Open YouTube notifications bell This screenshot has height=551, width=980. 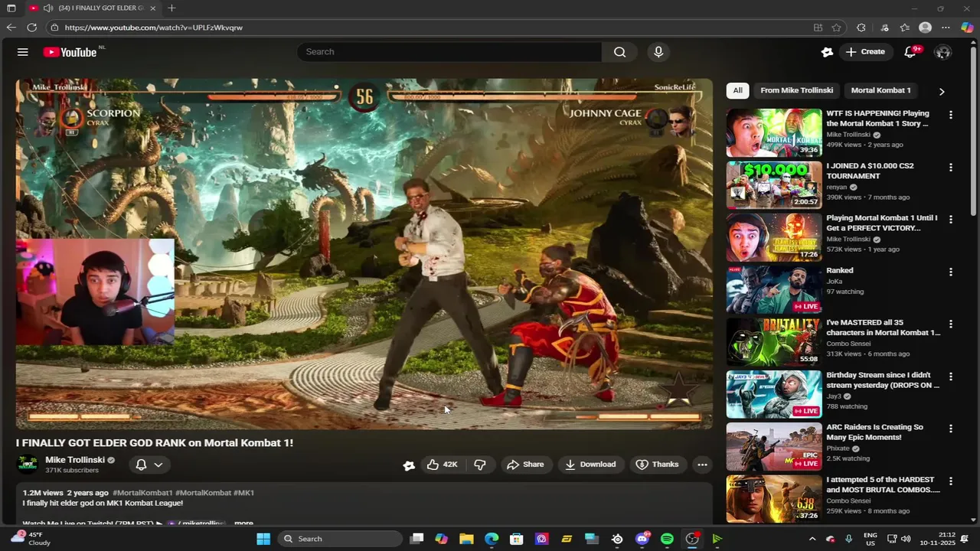(910, 52)
